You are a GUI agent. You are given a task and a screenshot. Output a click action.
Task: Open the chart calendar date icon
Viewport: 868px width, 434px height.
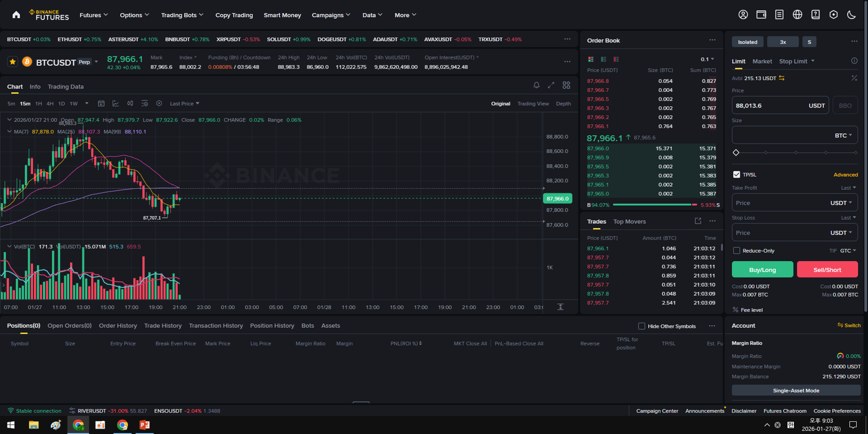[101, 103]
